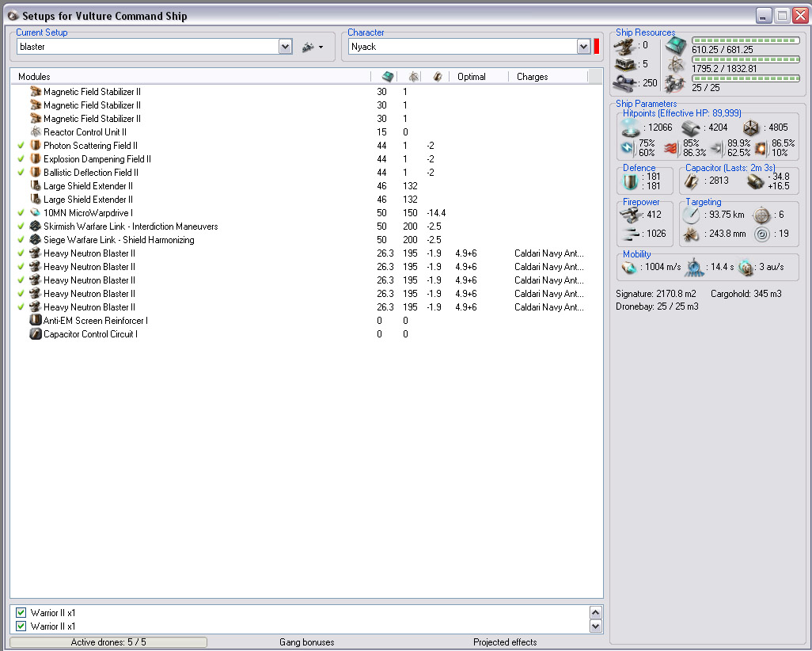812x651 pixels.
Task: Click the powergrid resource icon
Action: coord(676,65)
